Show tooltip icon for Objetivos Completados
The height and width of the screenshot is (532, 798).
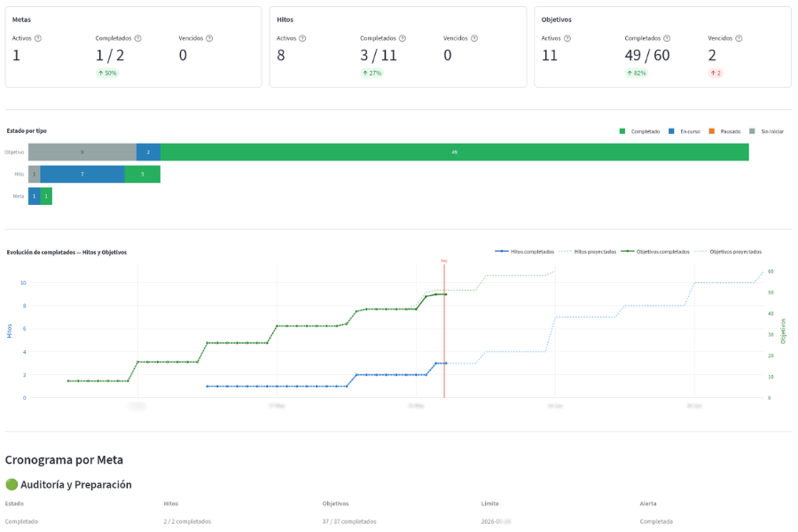[667, 38]
